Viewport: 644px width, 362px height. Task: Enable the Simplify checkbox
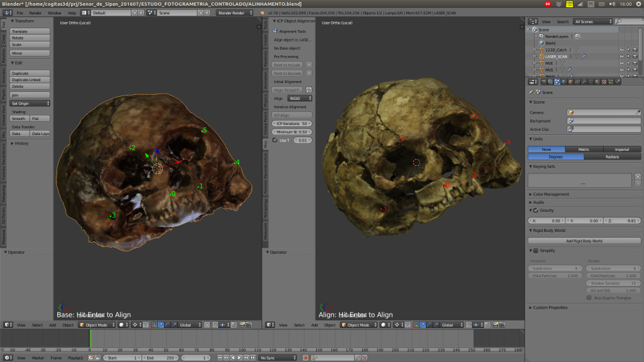pyautogui.click(x=536, y=250)
